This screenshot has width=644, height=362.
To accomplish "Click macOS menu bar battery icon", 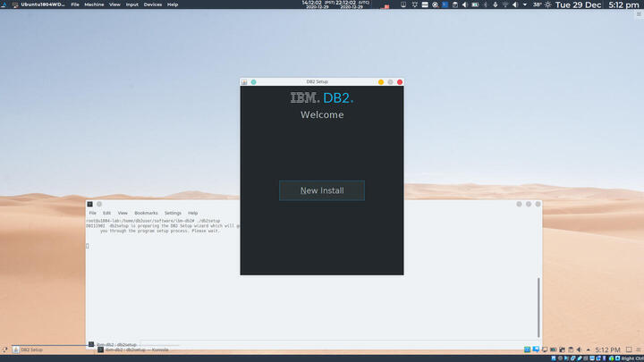I will coord(475,5).
